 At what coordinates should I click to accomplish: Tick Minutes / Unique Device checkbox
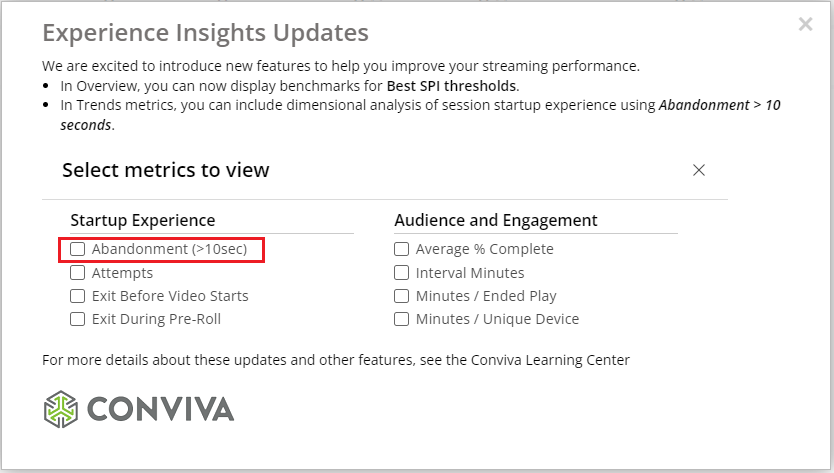tap(402, 320)
